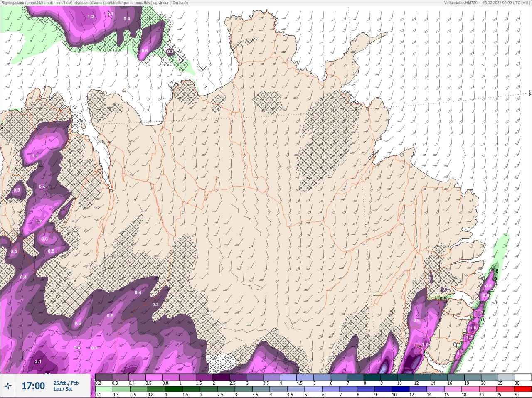Pick the dark blue 10–12 rain legend swatch
The image size is (532, 398).
pos(401,389)
